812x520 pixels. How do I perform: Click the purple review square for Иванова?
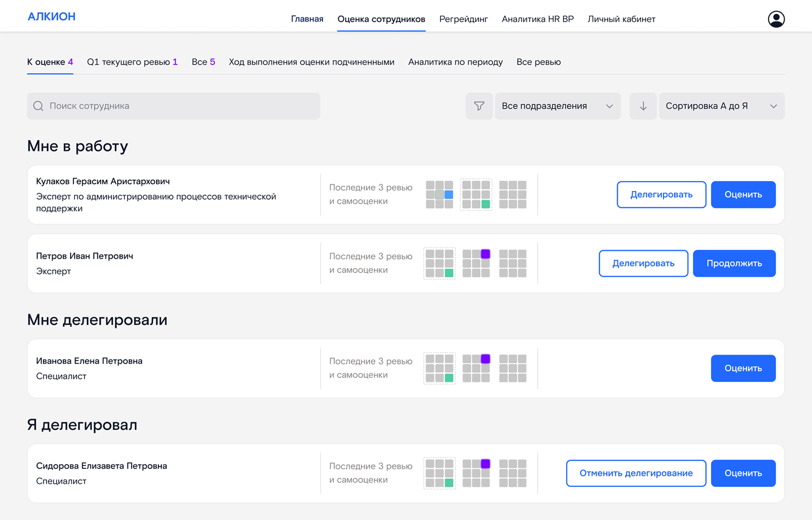(x=484, y=359)
